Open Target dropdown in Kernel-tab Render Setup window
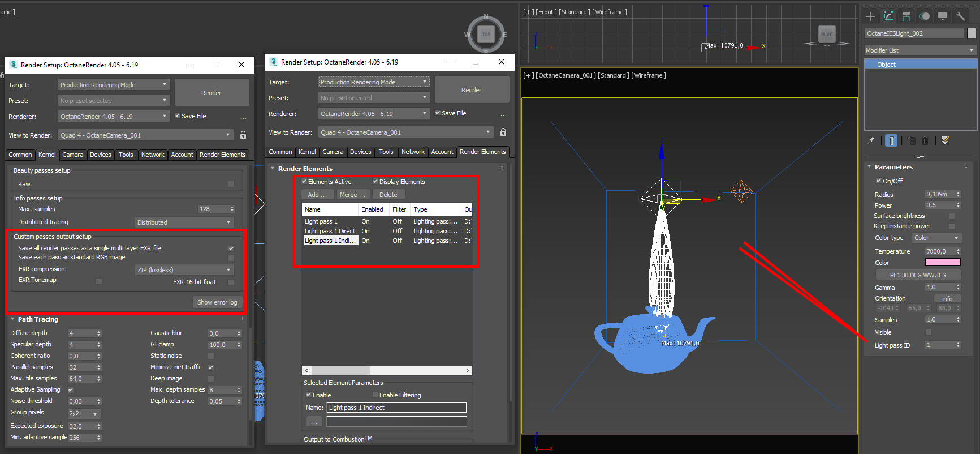The height and width of the screenshot is (454, 980). pyautogui.click(x=114, y=85)
